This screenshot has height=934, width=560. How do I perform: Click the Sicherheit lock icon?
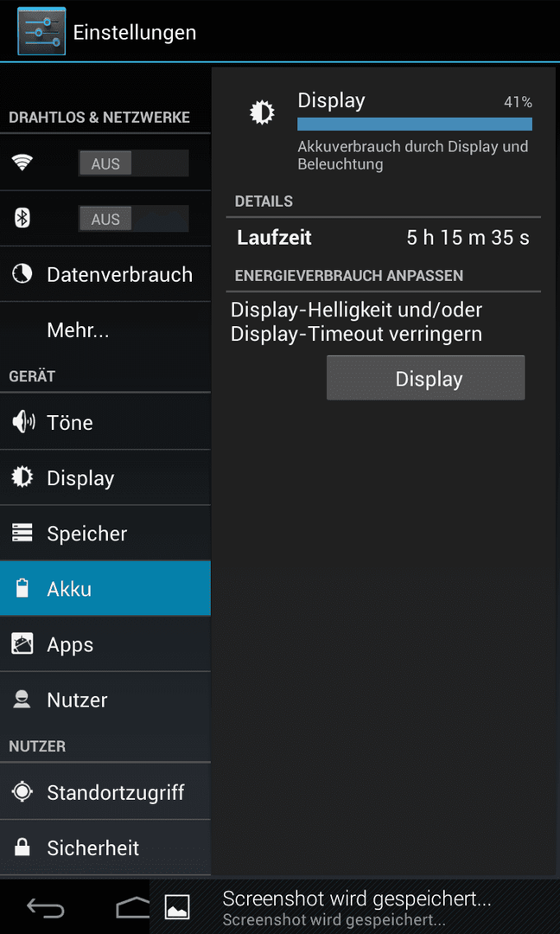[x=22, y=848]
